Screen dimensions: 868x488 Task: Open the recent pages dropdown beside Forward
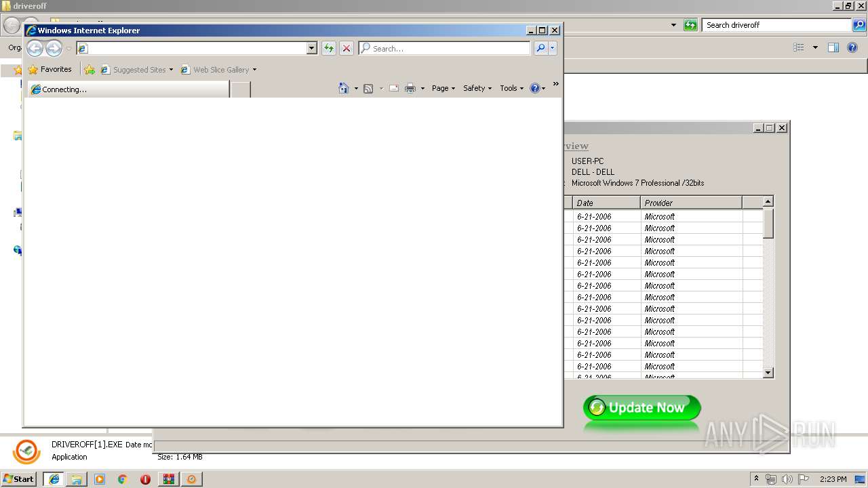click(68, 49)
